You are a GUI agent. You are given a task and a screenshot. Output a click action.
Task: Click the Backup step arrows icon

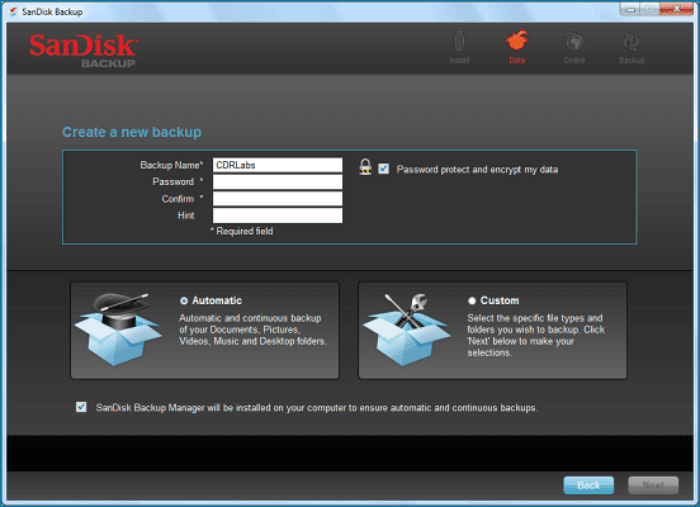631,42
